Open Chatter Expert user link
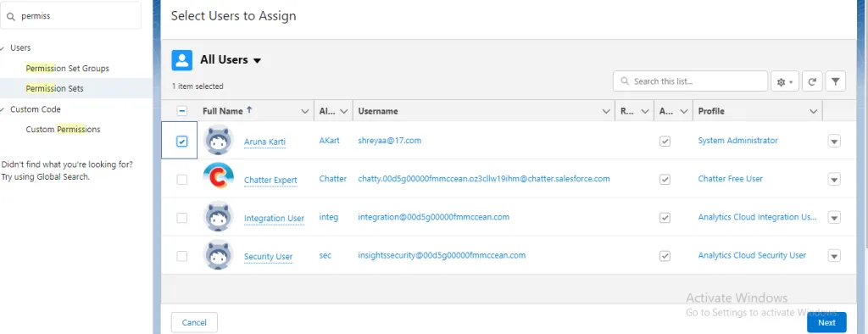868x334 pixels. coord(270,180)
